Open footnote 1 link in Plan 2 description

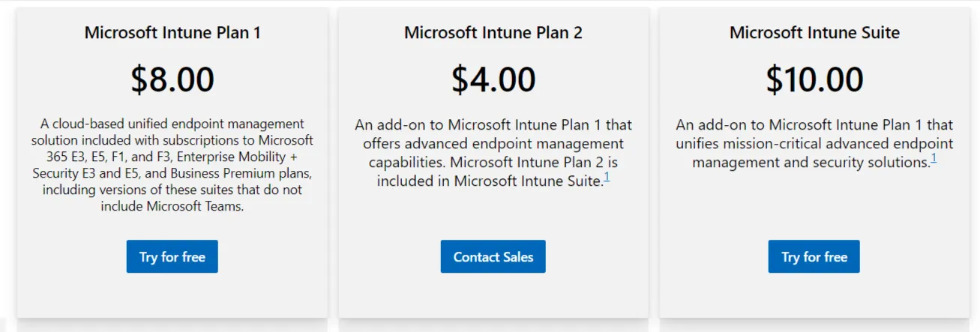click(607, 178)
